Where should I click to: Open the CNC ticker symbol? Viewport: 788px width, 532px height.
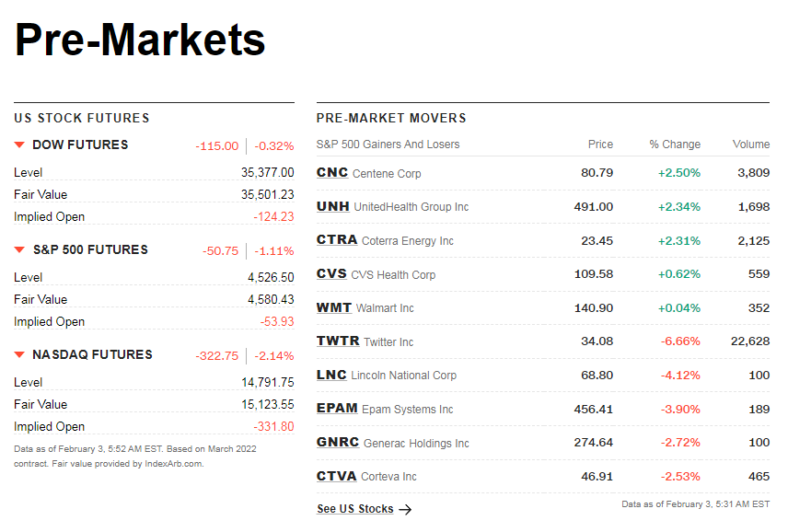331,173
